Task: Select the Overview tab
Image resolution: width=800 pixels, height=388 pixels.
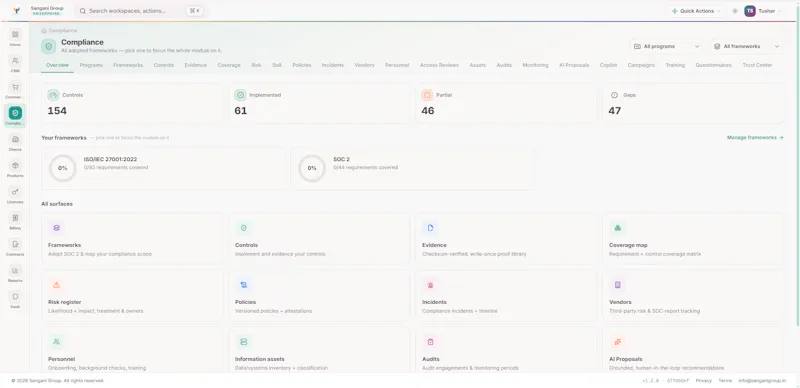Action: click(x=57, y=65)
